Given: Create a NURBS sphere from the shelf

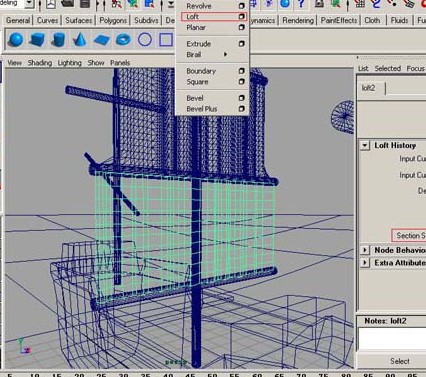Looking at the screenshot, I should (16, 40).
